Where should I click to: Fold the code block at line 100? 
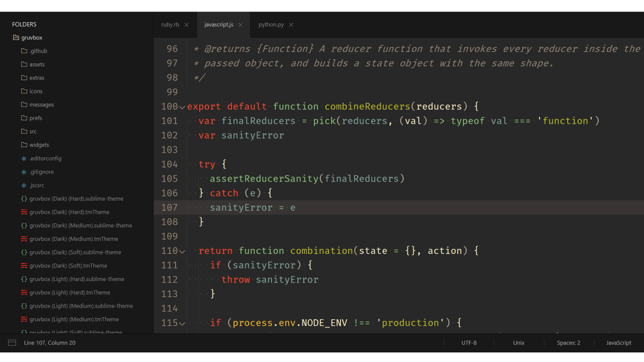(182, 107)
